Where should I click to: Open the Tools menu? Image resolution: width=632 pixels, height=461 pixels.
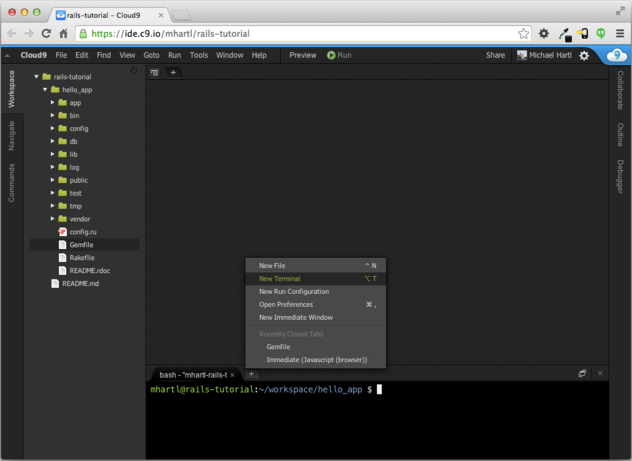click(x=199, y=56)
